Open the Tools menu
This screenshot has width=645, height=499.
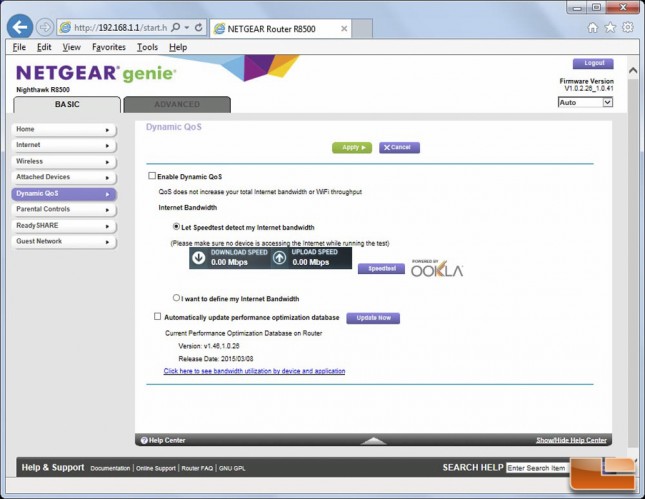(x=147, y=47)
